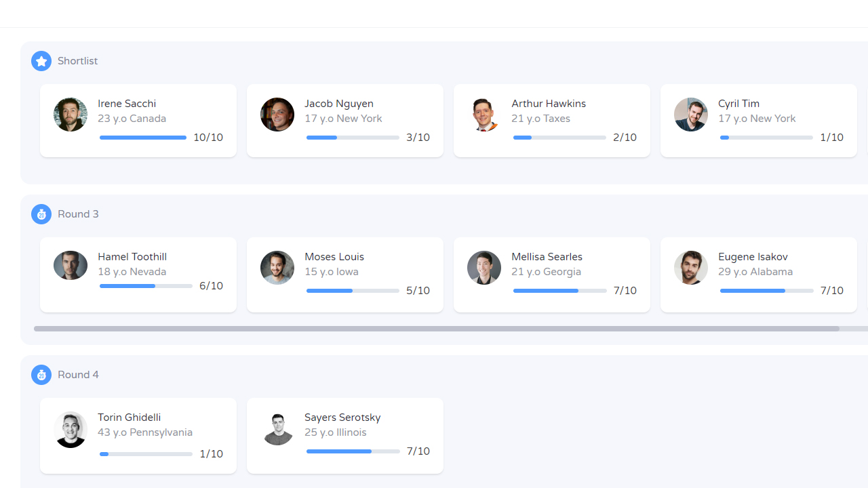Click the Eugene Isakov name link

tap(753, 257)
